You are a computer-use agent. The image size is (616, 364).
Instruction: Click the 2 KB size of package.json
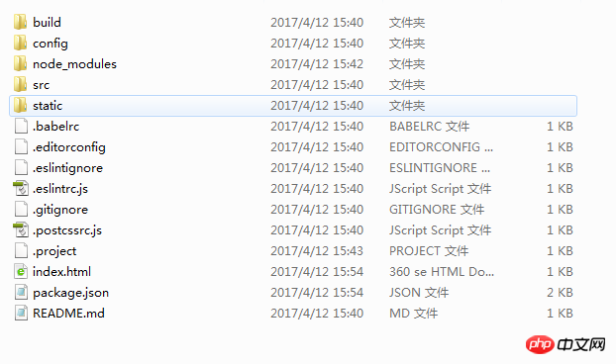click(560, 292)
